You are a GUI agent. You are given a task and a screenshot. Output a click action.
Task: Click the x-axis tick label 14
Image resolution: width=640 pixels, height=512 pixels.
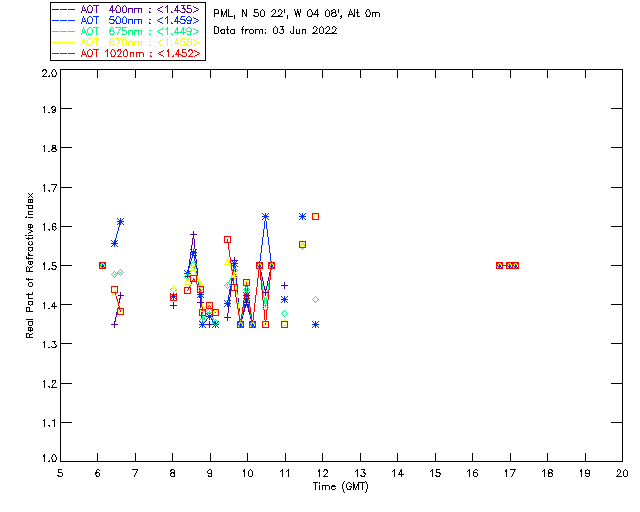click(398, 473)
